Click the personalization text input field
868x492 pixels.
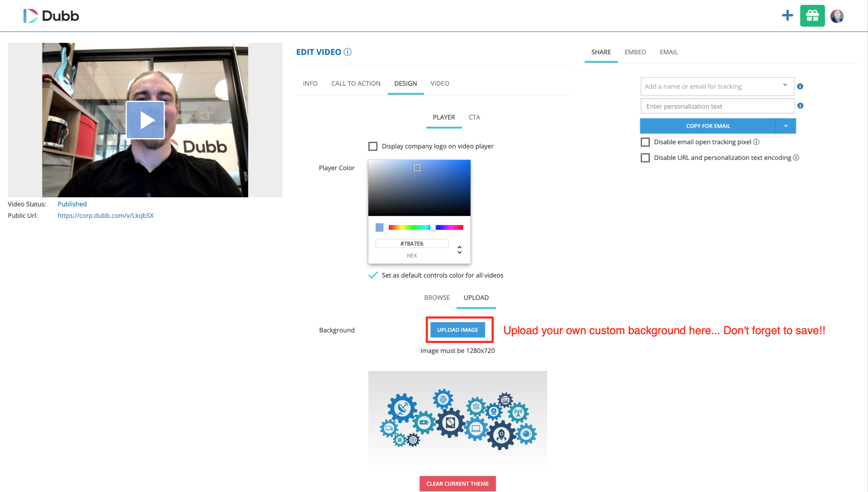coord(717,106)
